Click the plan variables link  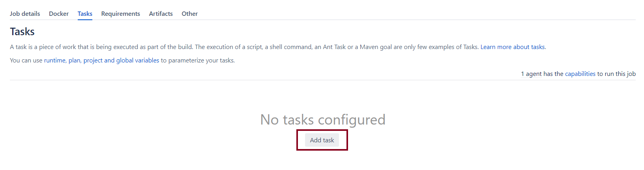74,60
